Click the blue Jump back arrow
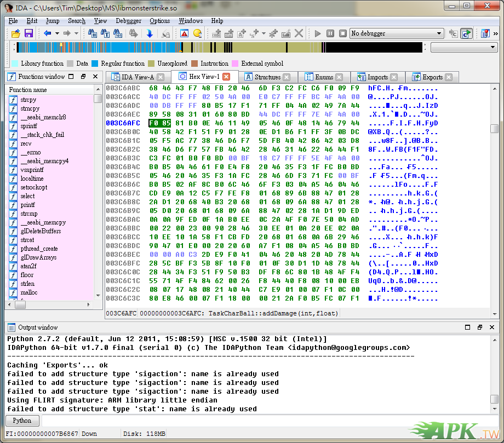The width and height of the screenshot is (504, 443). click(x=48, y=33)
